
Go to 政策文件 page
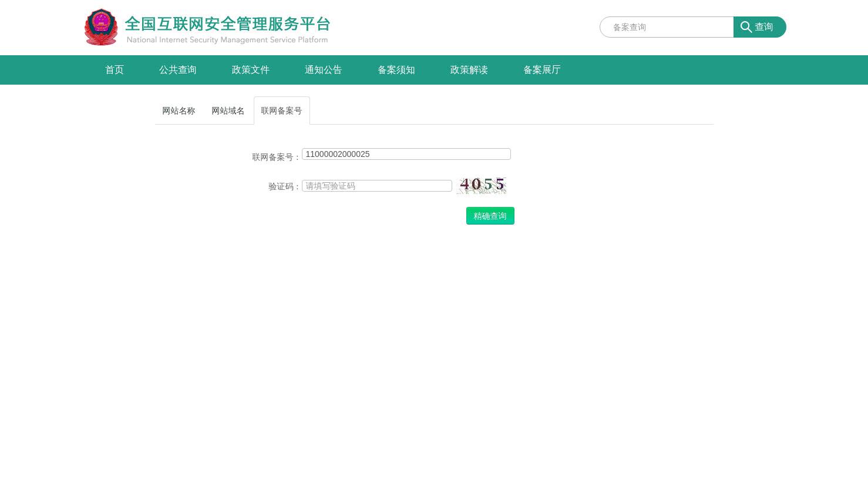(251, 70)
